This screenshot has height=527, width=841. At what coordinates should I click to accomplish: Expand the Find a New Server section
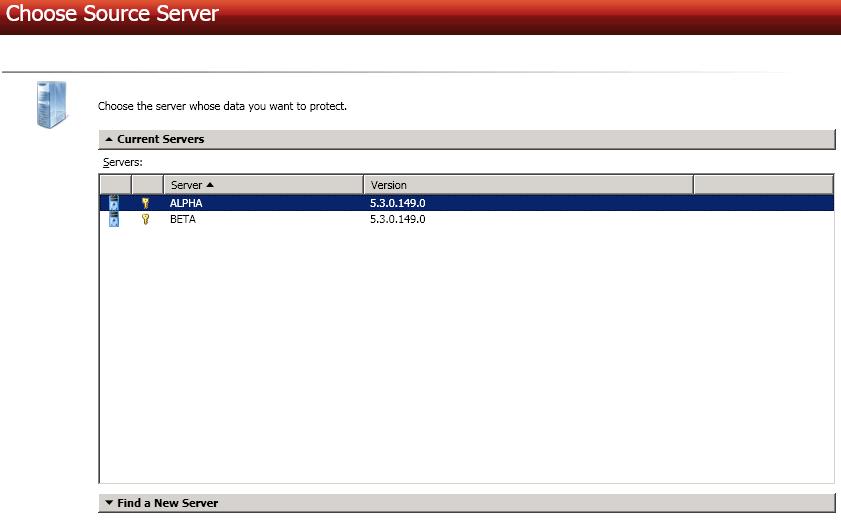(x=109, y=503)
